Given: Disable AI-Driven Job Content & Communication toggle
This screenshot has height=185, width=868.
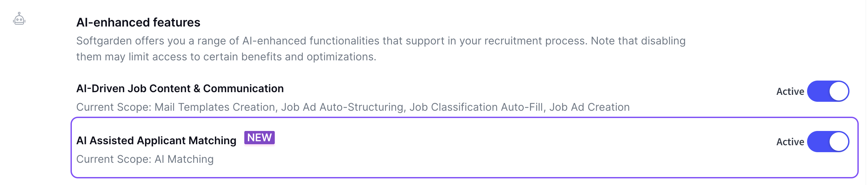Looking at the screenshot, I should point(828,91).
